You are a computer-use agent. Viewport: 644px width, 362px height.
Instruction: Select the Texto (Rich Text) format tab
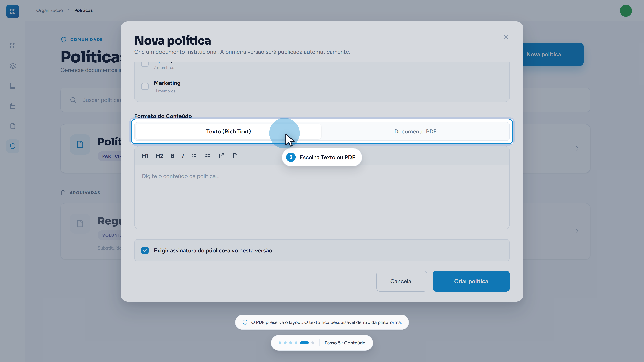[x=228, y=131]
